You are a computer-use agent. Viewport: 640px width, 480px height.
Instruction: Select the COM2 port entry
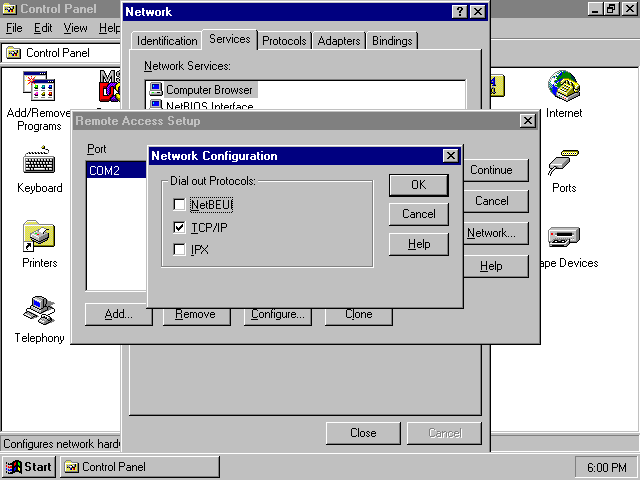pyautogui.click(x=116, y=170)
